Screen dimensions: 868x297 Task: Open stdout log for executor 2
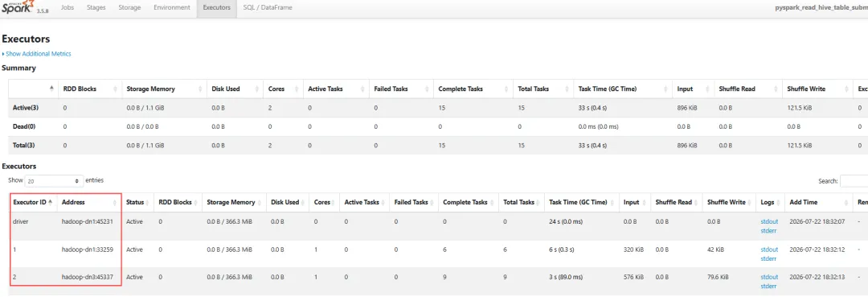(x=769, y=277)
